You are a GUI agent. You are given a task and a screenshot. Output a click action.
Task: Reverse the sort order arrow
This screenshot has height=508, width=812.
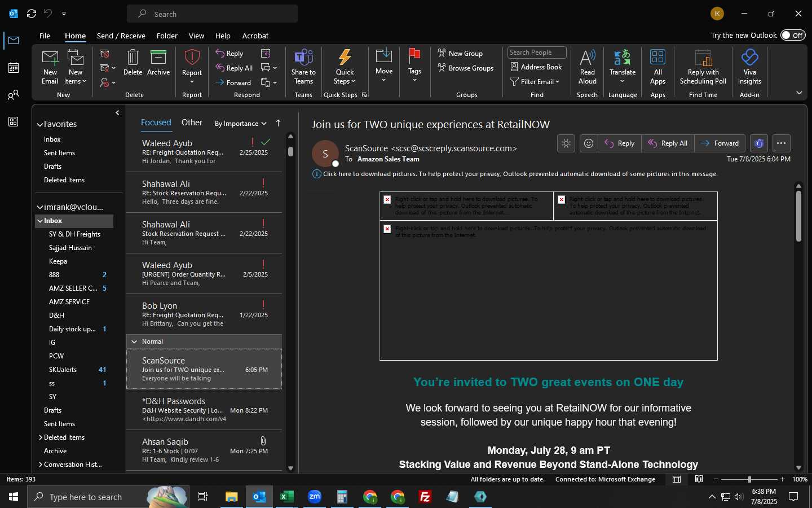(278, 123)
